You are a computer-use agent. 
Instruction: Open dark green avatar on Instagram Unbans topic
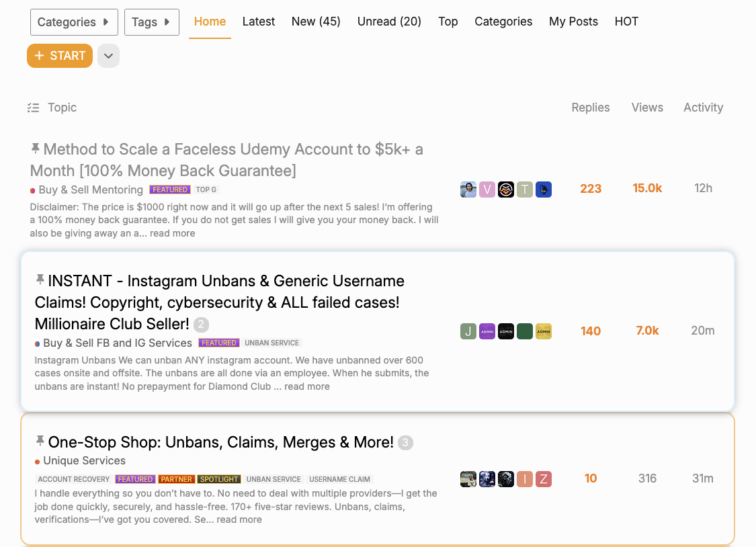[x=525, y=331]
